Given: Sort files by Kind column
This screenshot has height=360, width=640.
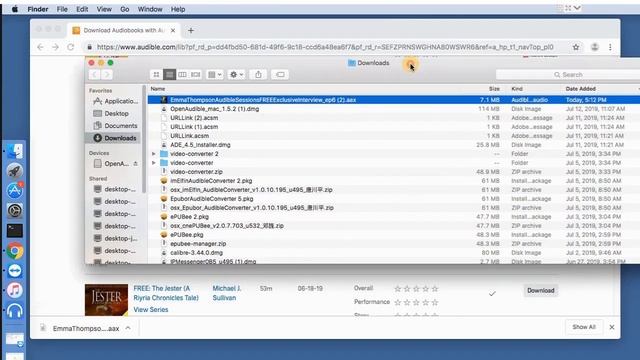Looking at the screenshot, I should tap(517, 89).
